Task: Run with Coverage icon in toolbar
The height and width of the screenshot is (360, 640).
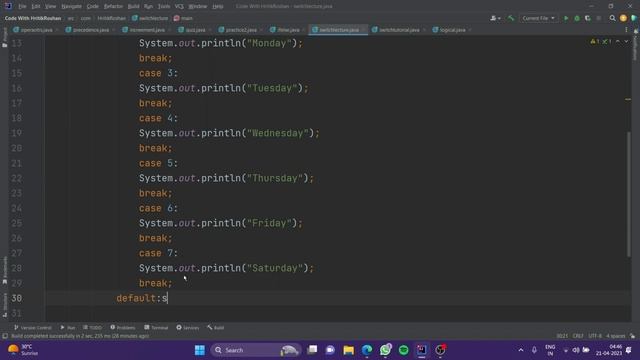Action: coord(588,18)
